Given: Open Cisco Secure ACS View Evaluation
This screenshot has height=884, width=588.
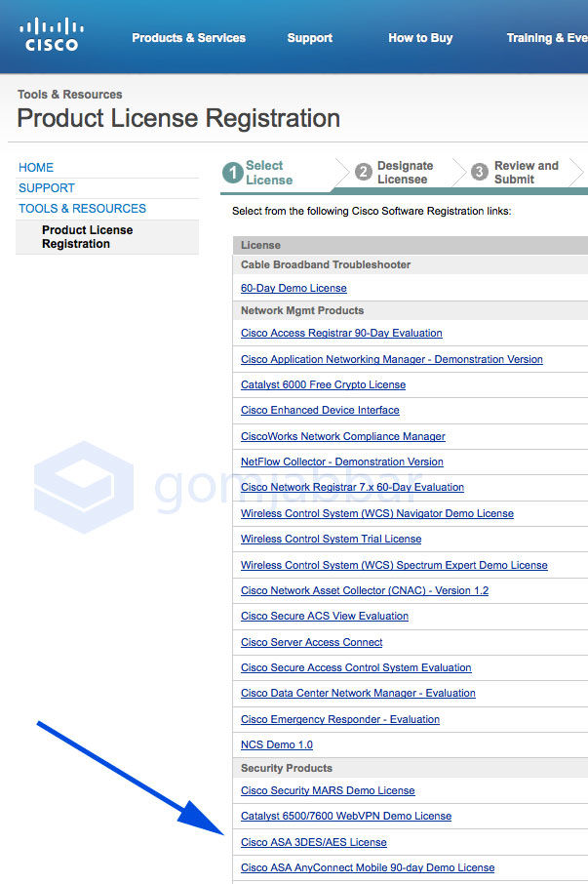Looking at the screenshot, I should (x=325, y=617).
